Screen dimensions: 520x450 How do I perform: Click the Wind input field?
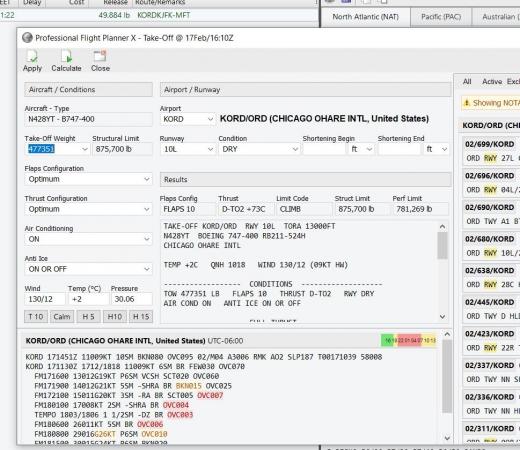(x=45, y=299)
